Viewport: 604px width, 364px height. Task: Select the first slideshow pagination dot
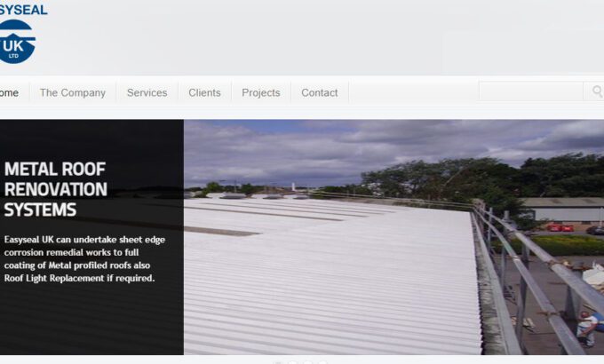pyautogui.click(x=278, y=362)
